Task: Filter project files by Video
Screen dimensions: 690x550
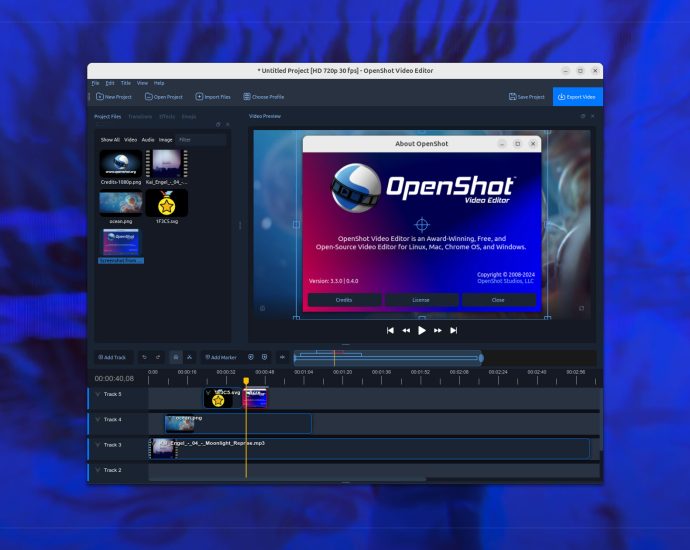Action: point(130,140)
